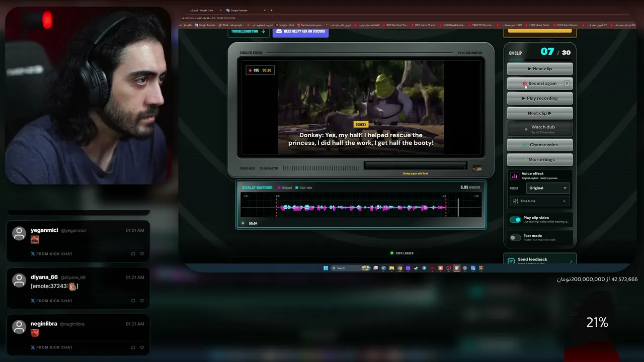This screenshot has width=644, height=362.
Task: Open the voice effect Preset dropdown
Action: [548, 188]
